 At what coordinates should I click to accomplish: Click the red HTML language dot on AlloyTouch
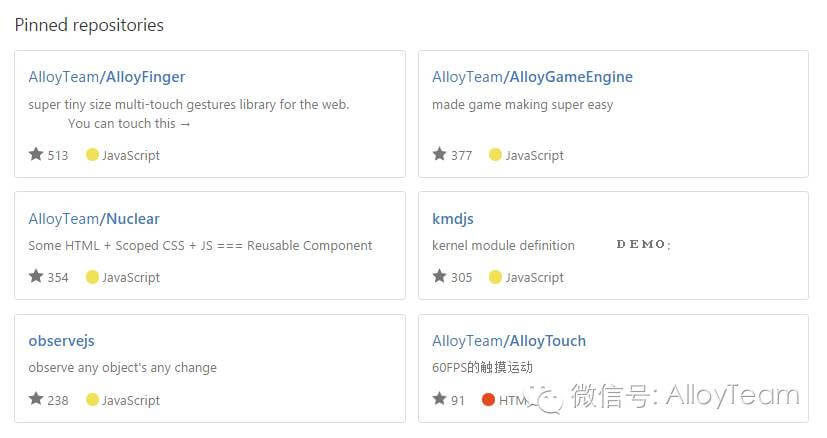click(x=488, y=399)
